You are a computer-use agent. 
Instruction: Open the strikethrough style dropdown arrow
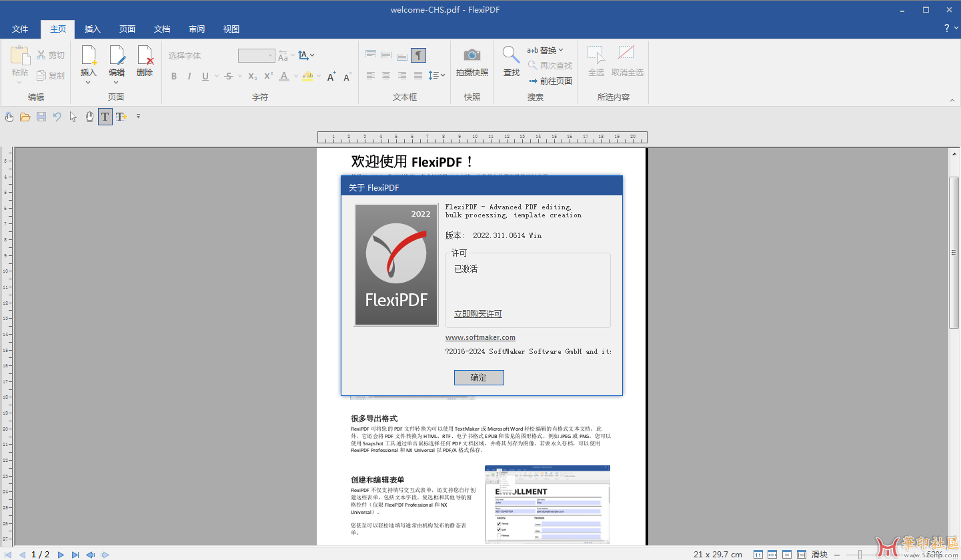click(239, 77)
